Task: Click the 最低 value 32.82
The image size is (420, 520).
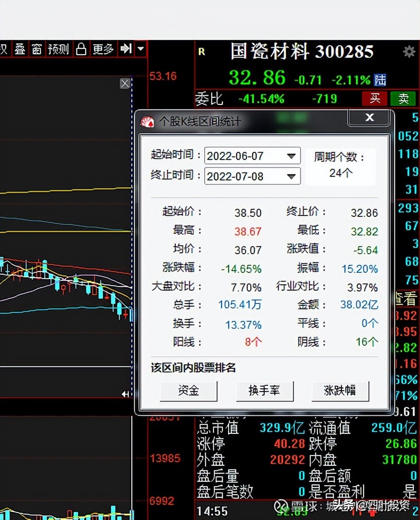Action: [365, 231]
